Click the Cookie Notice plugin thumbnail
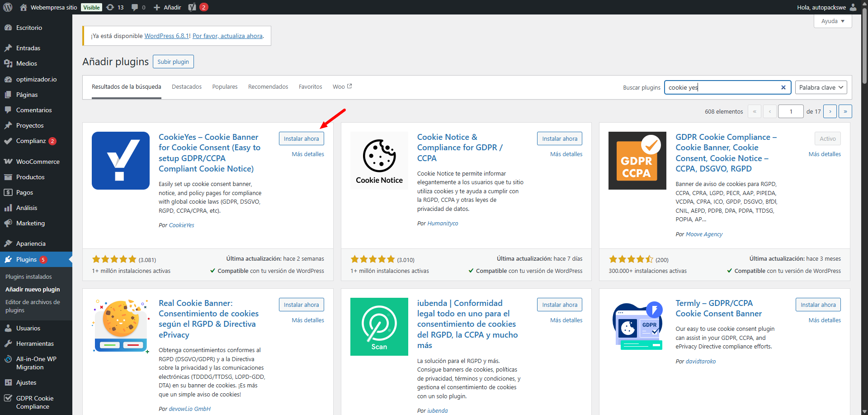Viewport: 868px width, 415px height. click(x=379, y=161)
